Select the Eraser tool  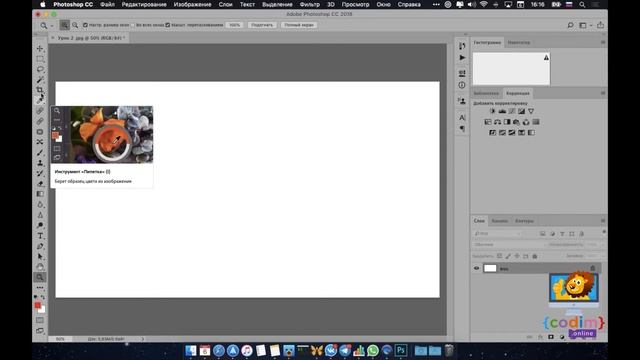click(40, 184)
